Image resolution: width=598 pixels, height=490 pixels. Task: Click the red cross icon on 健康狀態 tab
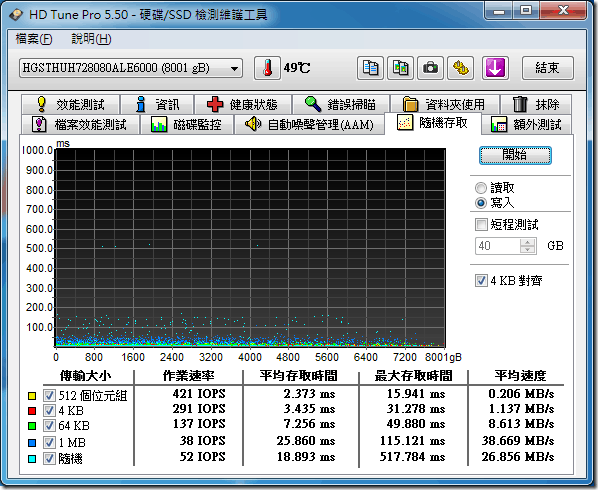215,104
